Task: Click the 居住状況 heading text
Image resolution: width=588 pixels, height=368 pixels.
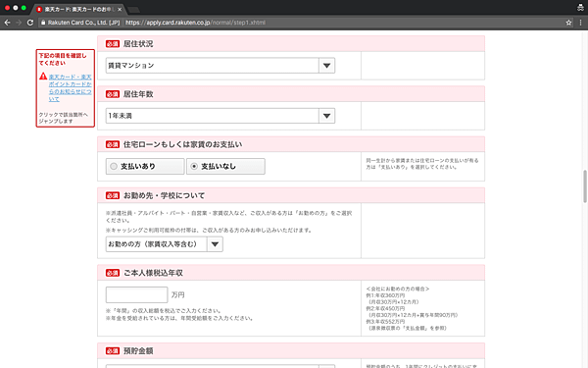Action: (x=138, y=44)
